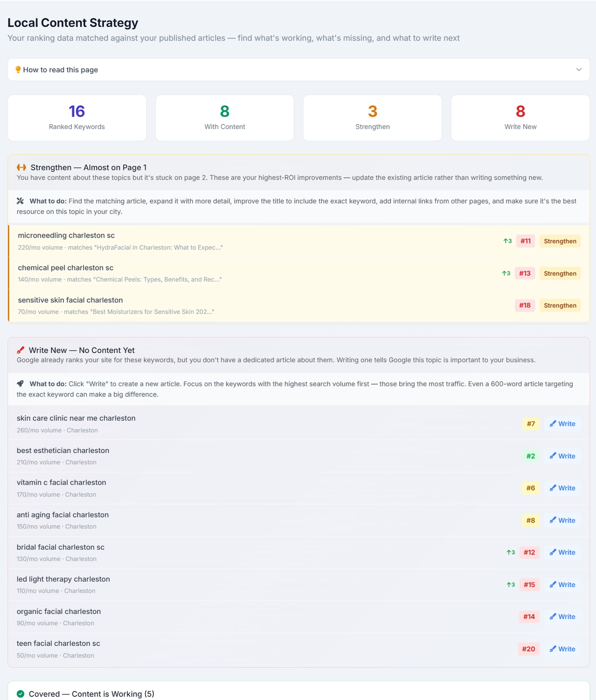This screenshot has height=700, width=596.
Task: Click the #2 badge for best esthetician
Action: point(531,456)
